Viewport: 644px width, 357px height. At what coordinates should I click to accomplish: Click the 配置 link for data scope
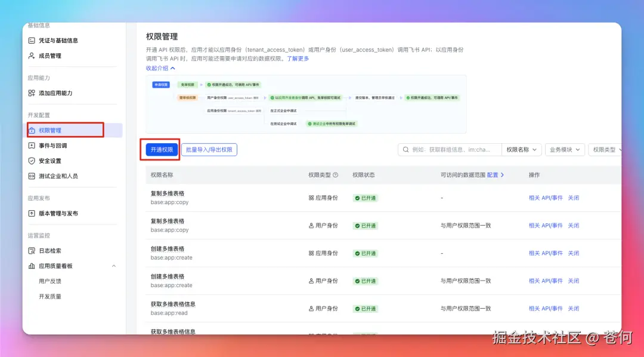[x=493, y=174]
